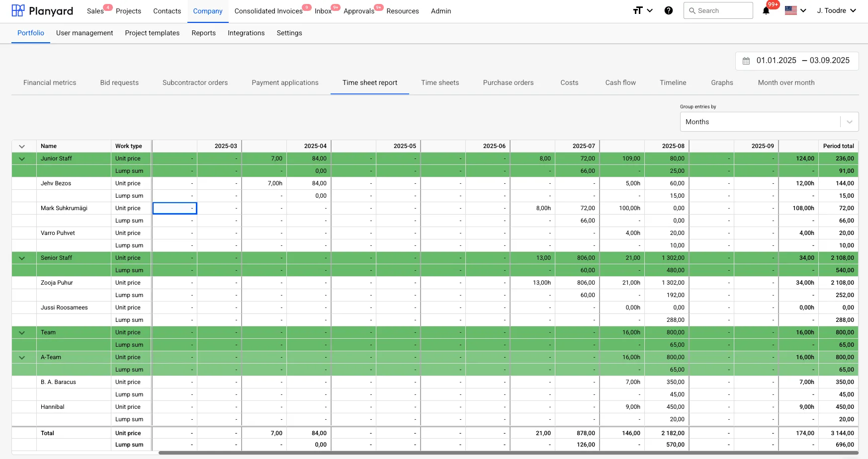Click the notifications bell icon

pyautogui.click(x=766, y=11)
